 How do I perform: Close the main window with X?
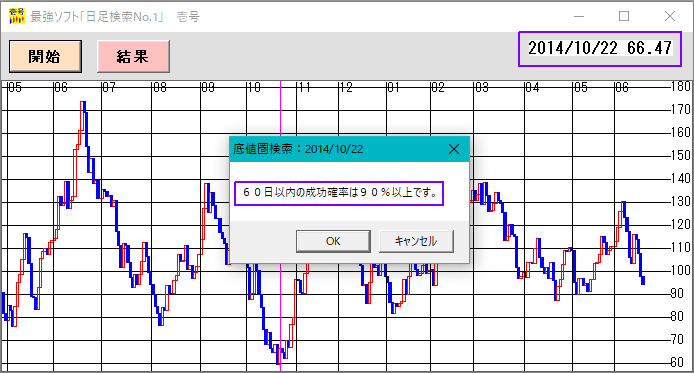[x=670, y=16]
